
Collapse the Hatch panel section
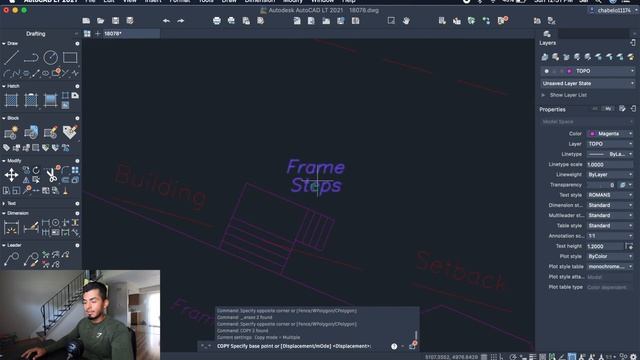click(4, 86)
